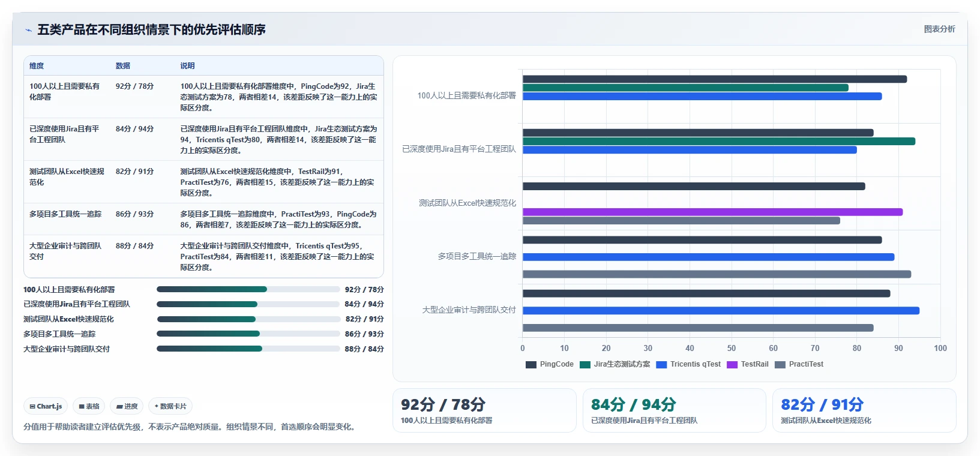The height and width of the screenshot is (456, 980).
Task: Click the footnote text starting 分值用于帮助读者
Action: (191, 427)
